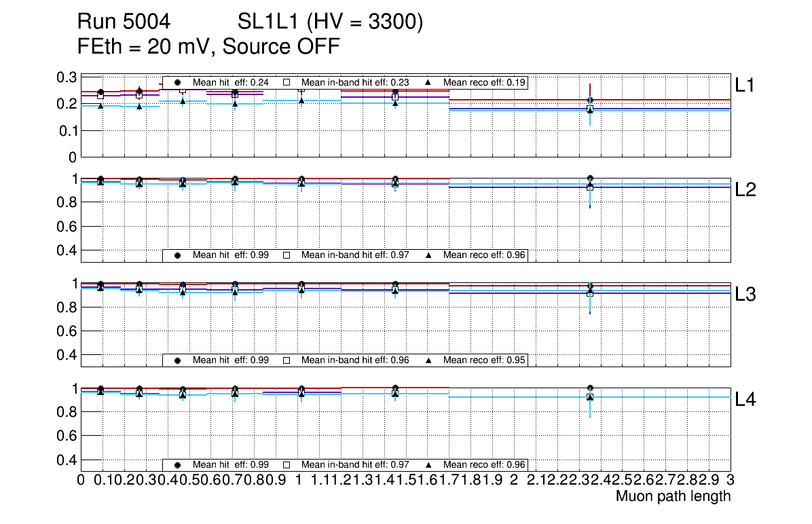Click the filled circle marker in L2 legend
Screen dimensions: 812x524
coord(178,255)
